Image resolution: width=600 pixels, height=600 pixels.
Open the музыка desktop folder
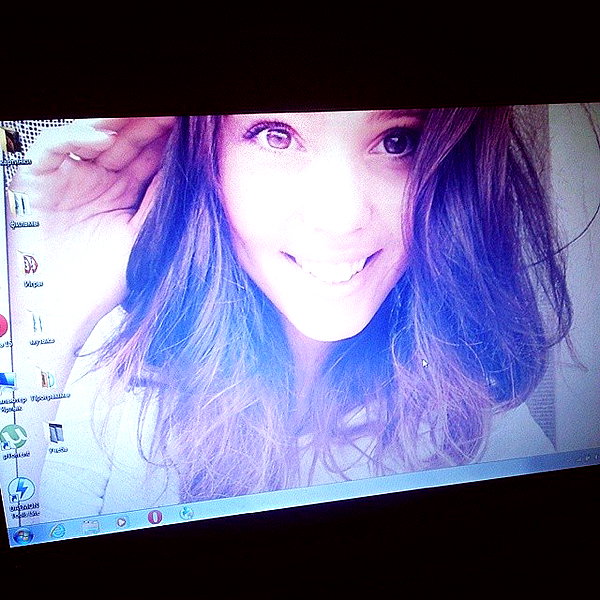pyautogui.click(x=40, y=328)
